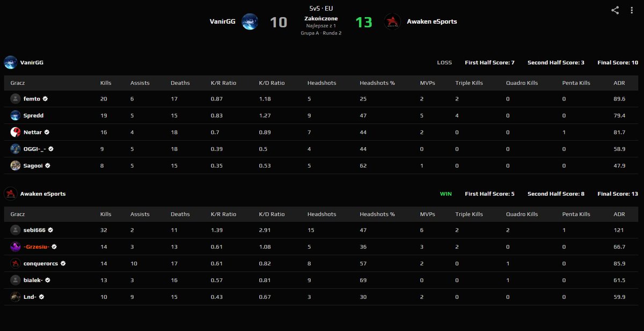The image size is (644, 331).
Task: Click the verified badge next to Sagooi
Action: [x=48, y=165]
